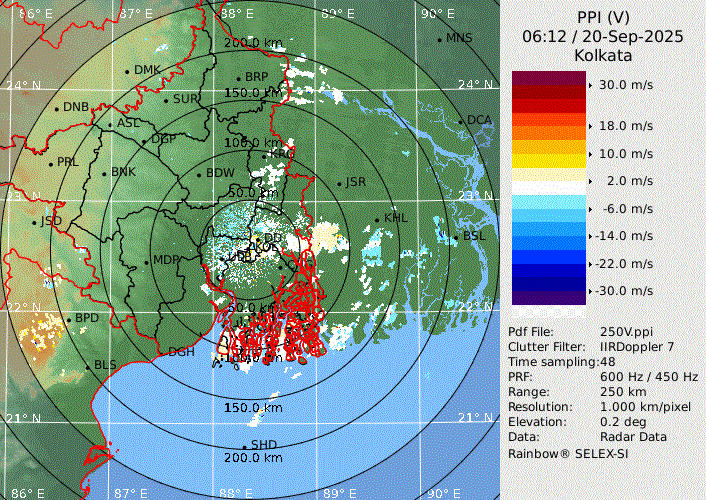
Task: Click the small arrow beside 30.0 m/s
Action: pos(590,85)
